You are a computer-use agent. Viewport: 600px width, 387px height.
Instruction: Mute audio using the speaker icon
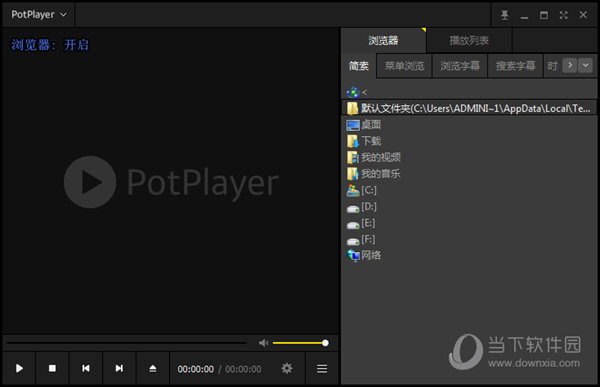click(264, 343)
